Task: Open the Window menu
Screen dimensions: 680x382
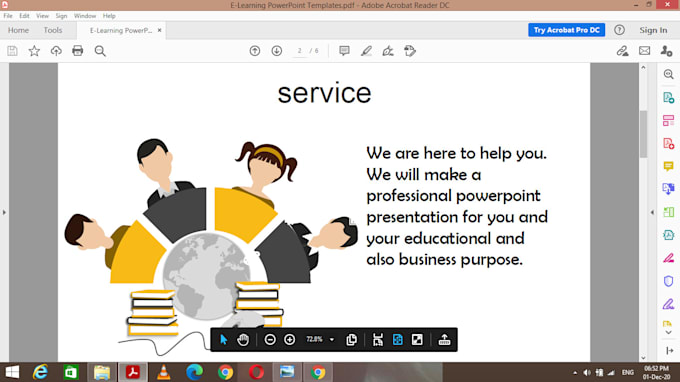Action: pos(85,16)
